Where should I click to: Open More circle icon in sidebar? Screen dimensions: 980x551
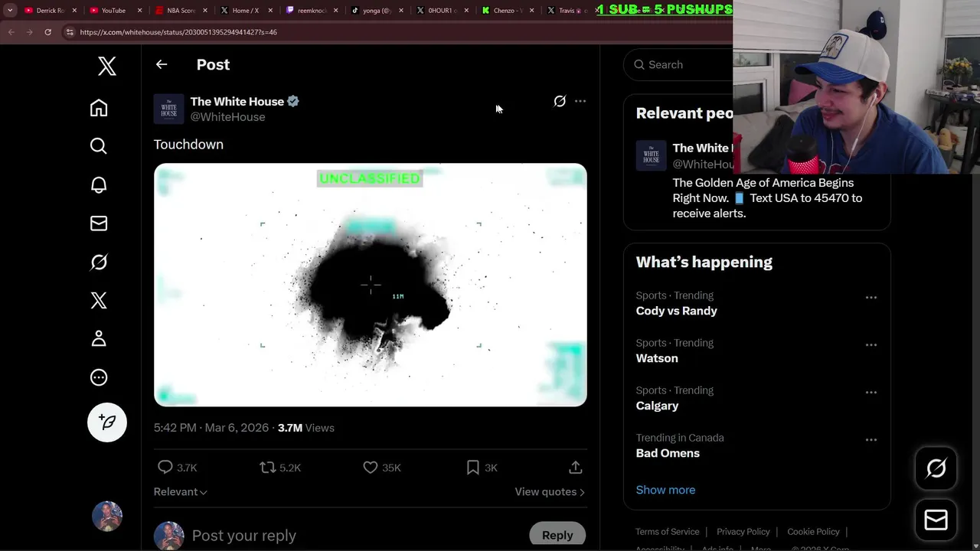tap(99, 377)
